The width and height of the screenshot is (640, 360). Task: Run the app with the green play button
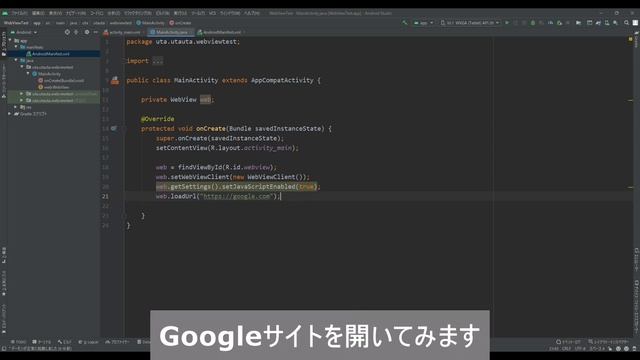pos(507,23)
